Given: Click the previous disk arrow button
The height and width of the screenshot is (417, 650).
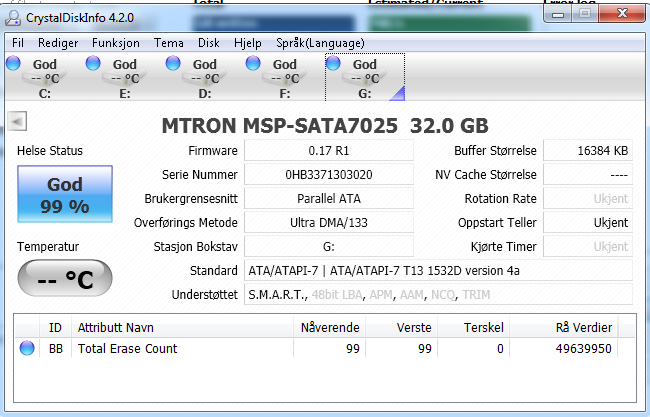Looking at the screenshot, I should (x=17, y=121).
